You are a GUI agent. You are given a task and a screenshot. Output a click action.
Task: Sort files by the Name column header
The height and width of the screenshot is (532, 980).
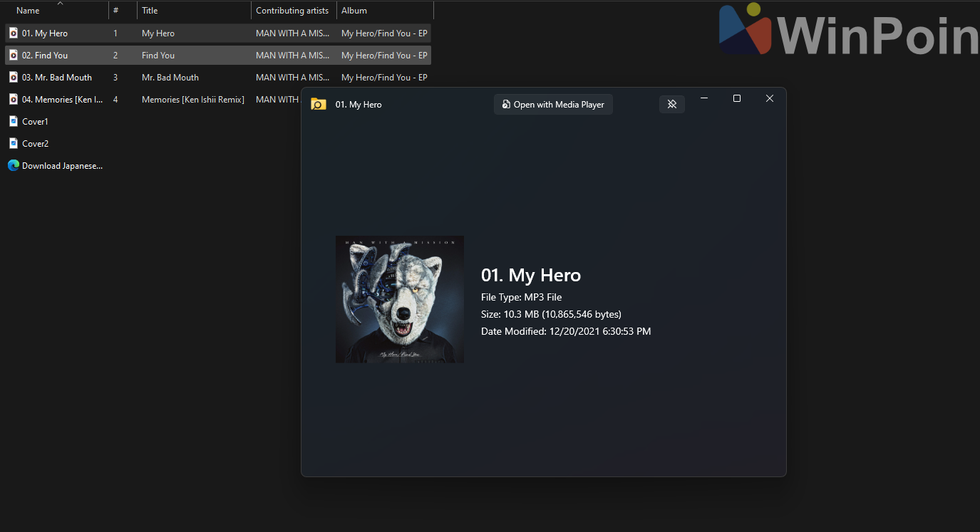[29, 11]
